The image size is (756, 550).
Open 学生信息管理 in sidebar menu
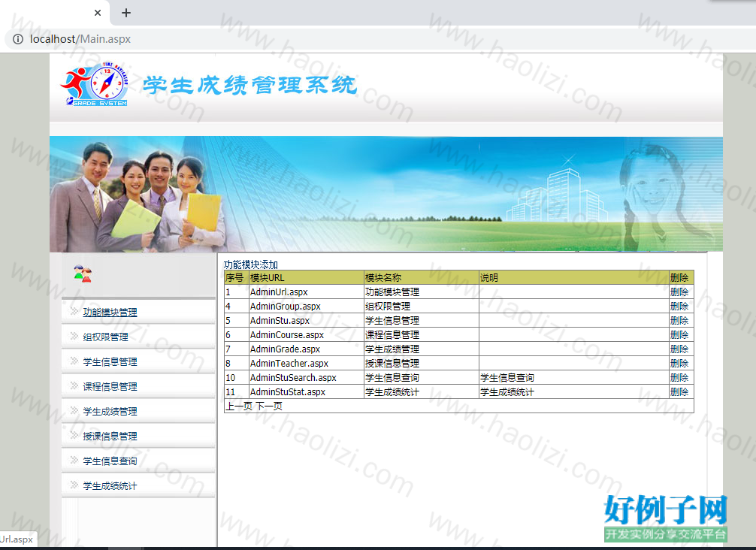[110, 362]
